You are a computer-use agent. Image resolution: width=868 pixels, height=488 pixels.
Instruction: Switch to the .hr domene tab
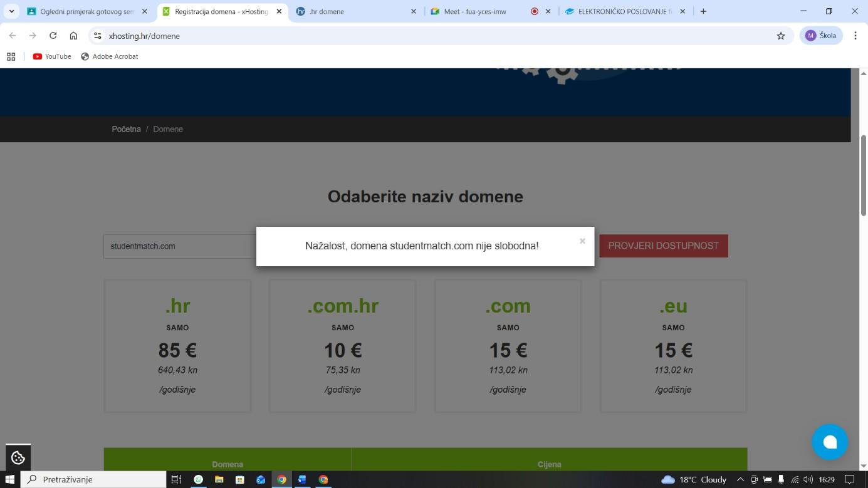tap(356, 11)
